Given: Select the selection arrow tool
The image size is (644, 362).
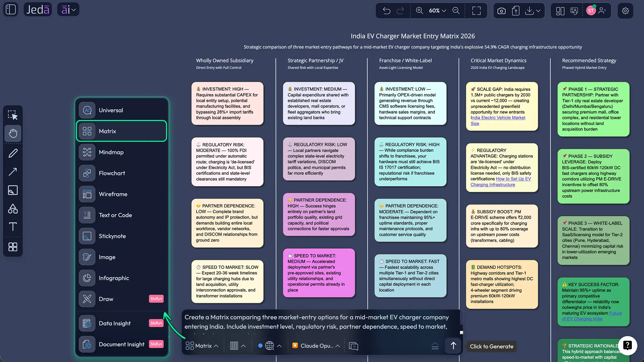Looking at the screenshot, I should tap(13, 115).
